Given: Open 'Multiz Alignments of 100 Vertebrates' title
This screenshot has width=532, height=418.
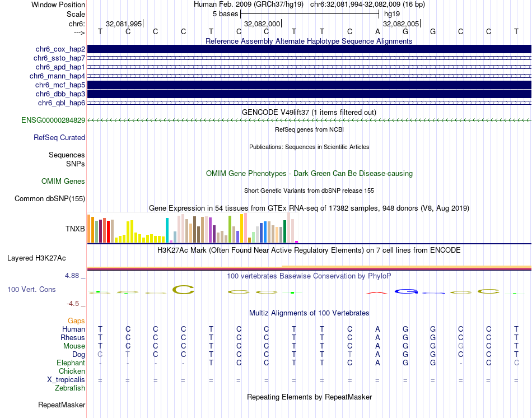Looking at the screenshot, I should point(309,313).
